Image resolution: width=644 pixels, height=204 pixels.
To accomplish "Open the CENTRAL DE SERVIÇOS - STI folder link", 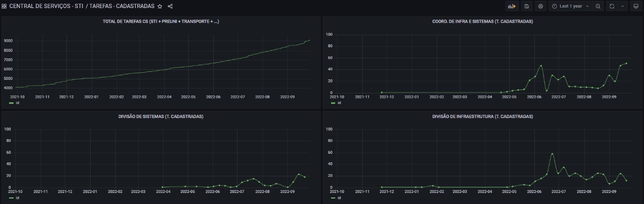I will (46, 6).
